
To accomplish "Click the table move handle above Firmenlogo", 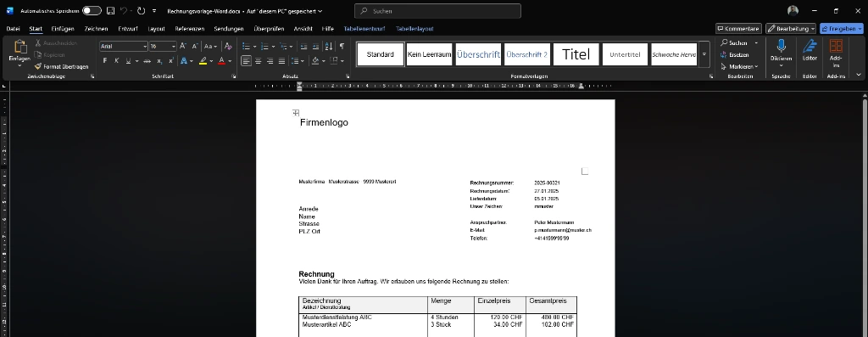I will coord(296,113).
